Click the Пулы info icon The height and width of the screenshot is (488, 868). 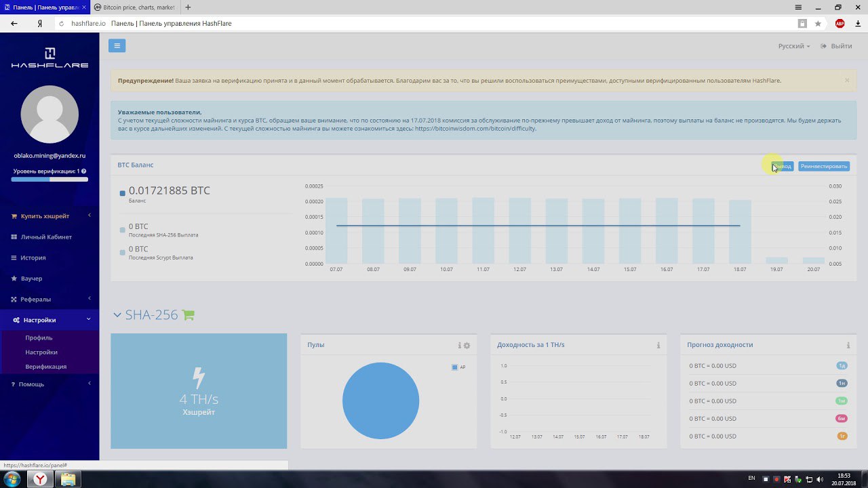459,346
